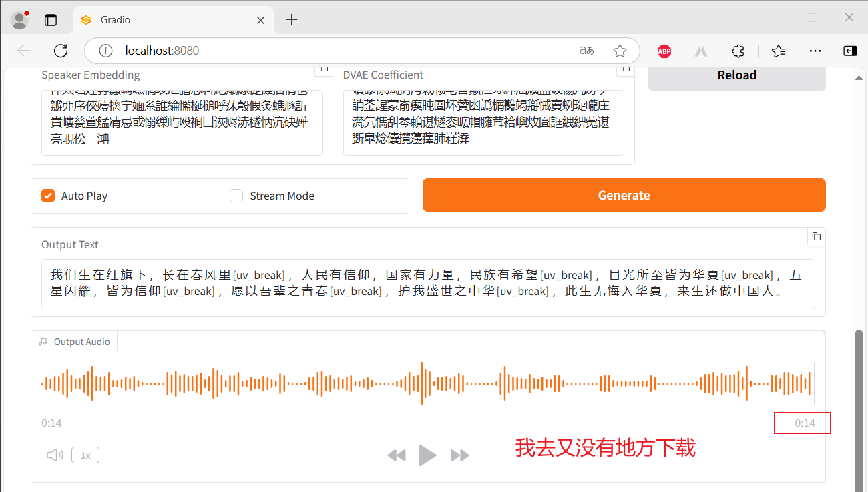This screenshot has height=492, width=868.
Task: Click inside the Output Text box
Action: [428, 284]
